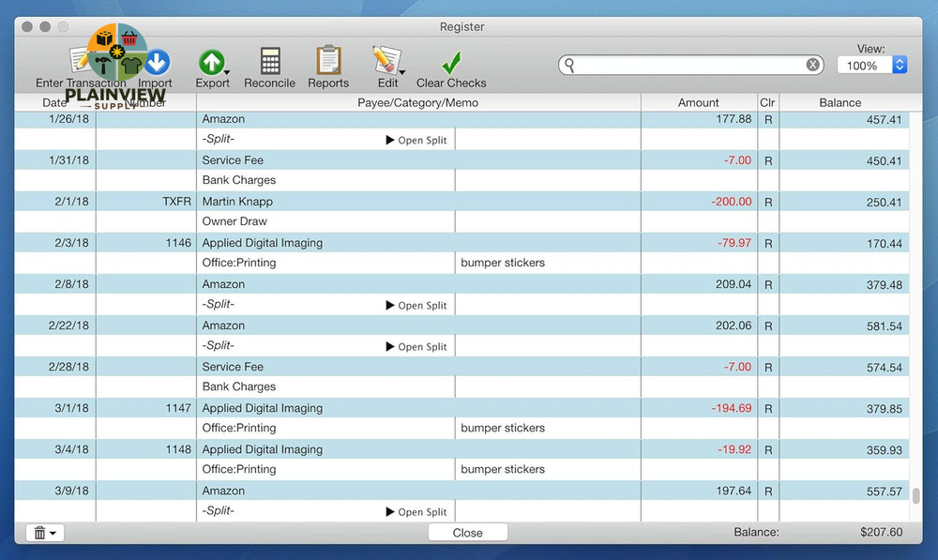Click the 557.57 balance value

click(x=885, y=492)
